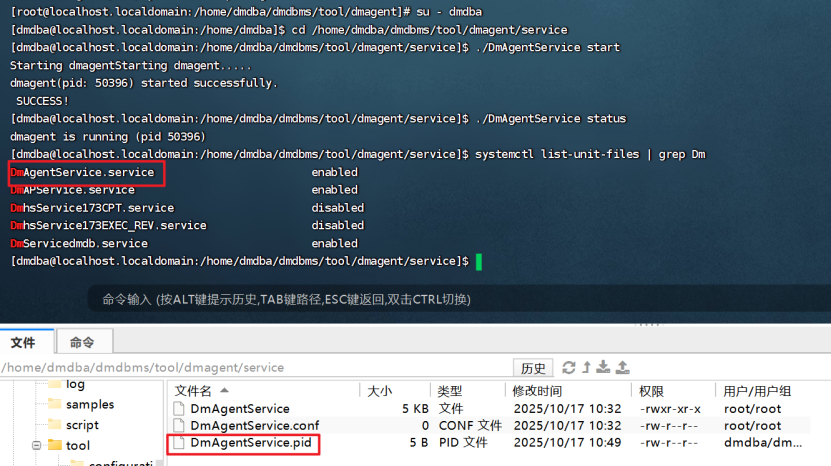
Task: Select the DmAgentService.pid file row
Action: pos(489,443)
